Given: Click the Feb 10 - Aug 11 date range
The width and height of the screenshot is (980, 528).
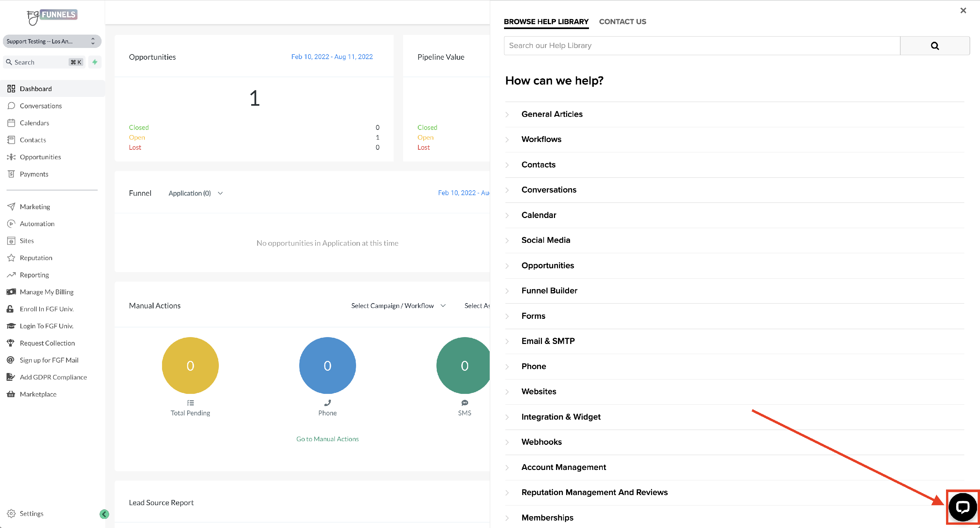Looking at the screenshot, I should (x=332, y=56).
